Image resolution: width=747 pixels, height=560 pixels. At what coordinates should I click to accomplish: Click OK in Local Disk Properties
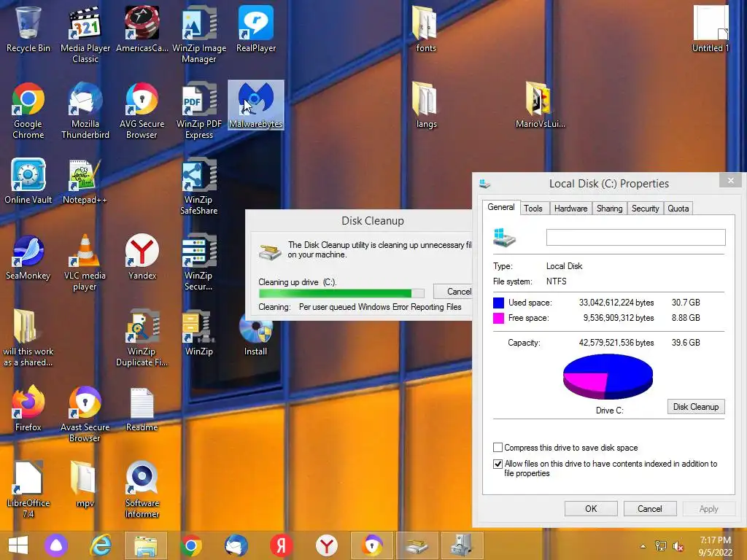tap(591, 508)
